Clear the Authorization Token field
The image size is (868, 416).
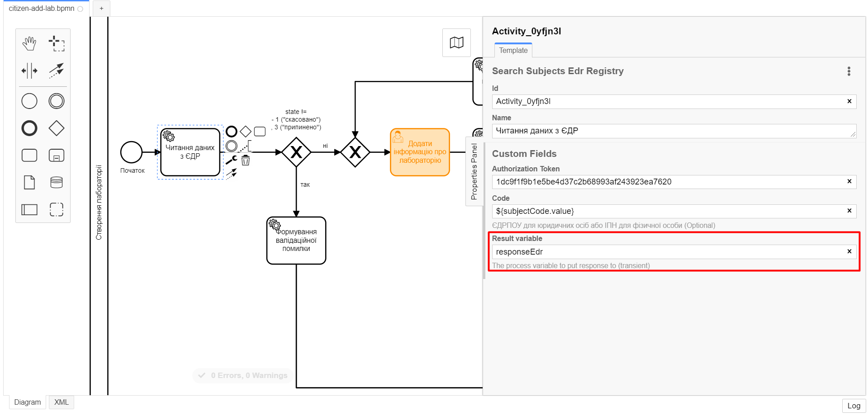[849, 181]
